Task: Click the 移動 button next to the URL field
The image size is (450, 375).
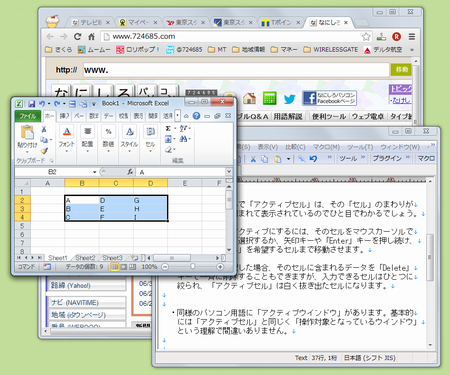Action: point(401,70)
